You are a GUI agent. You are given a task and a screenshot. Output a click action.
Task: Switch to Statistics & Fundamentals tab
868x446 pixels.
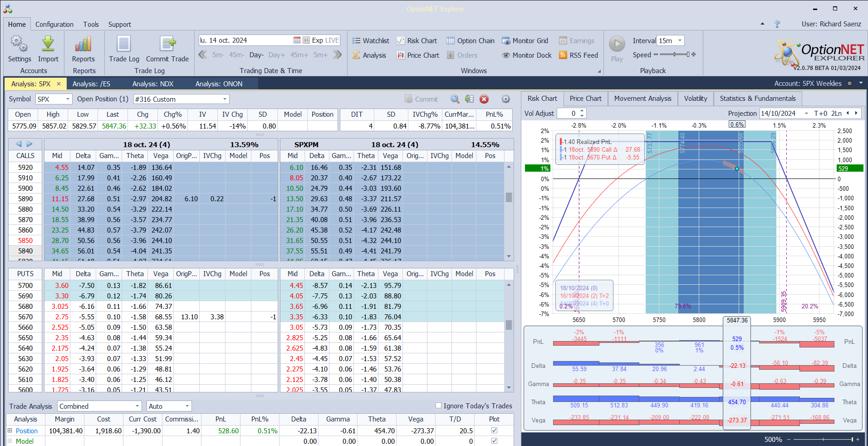[757, 99]
